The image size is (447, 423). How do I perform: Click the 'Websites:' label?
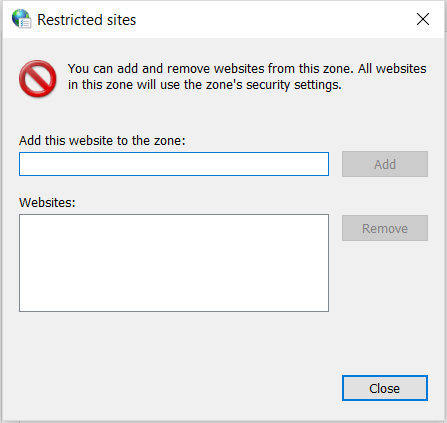[47, 202]
